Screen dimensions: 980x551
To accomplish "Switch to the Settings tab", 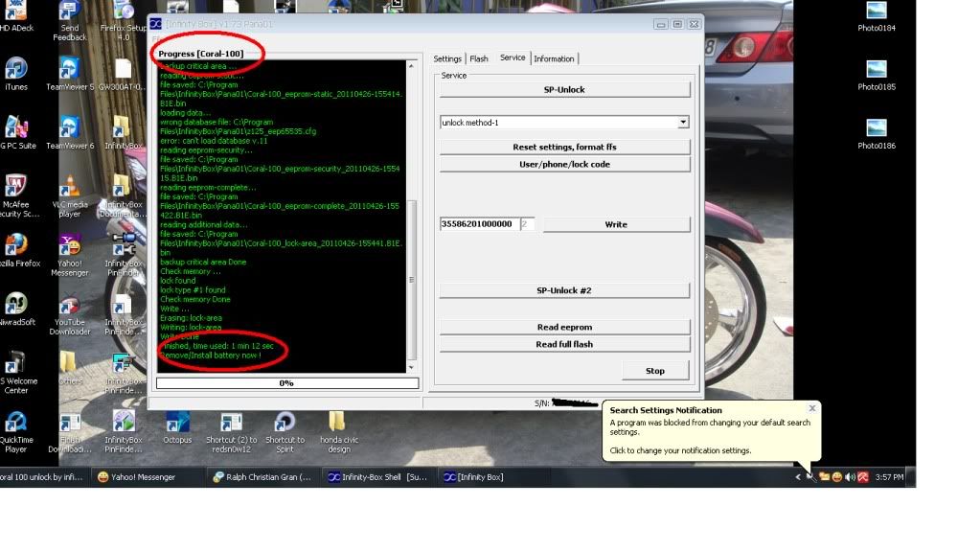I will pos(447,58).
